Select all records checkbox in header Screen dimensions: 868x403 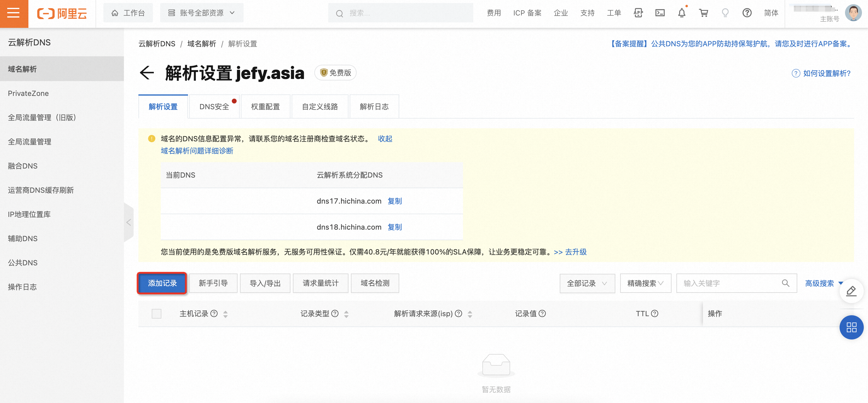click(x=156, y=314)
